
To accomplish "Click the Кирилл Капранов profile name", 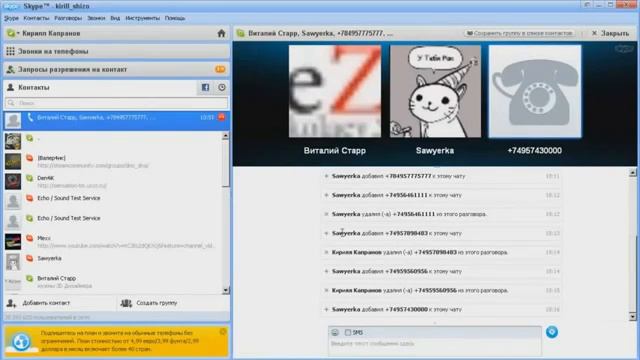I will tap(51, 33).
